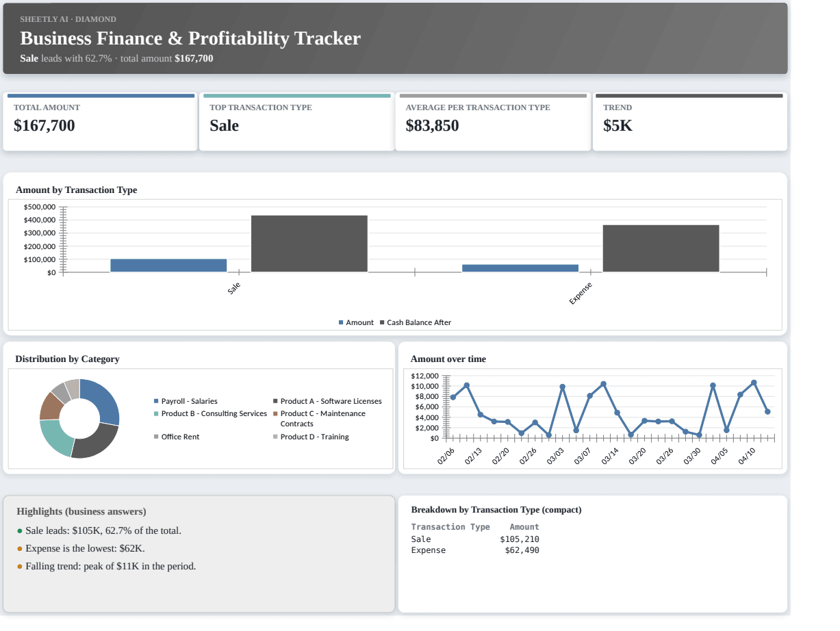Click the Total Amount card value $167,700
This screenshot has width=840, height=631.
pyautogui.click(x=44, y=125)
